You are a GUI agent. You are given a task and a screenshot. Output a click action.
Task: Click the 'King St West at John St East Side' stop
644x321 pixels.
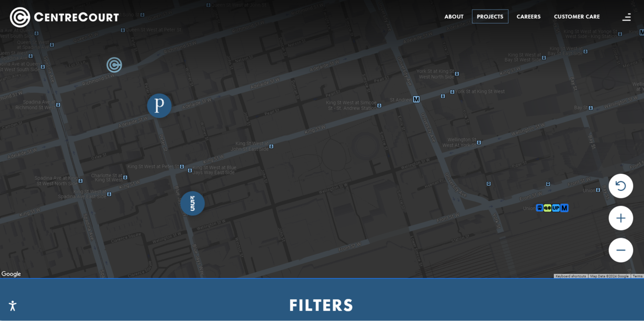[x=271, y=146]
